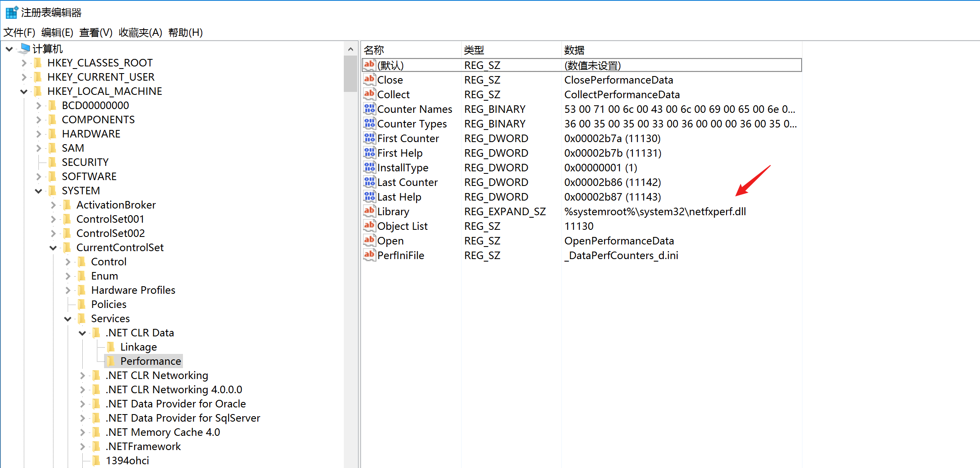Viewport: 980px width, 468px height.
Task: Open the 收藏夹(A) favorites menu
Action: tap(140, 33)
